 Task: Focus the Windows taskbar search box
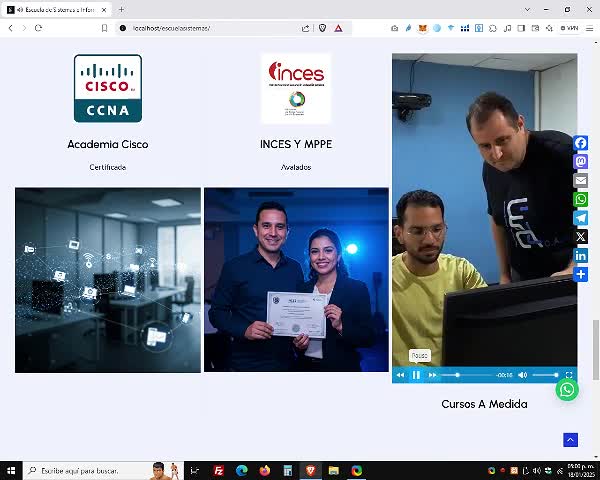click(103, 470)
